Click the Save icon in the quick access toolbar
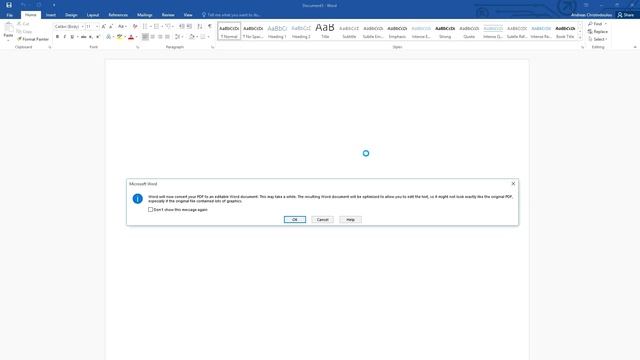The image size is (640, 360). (x=9, y=5)
